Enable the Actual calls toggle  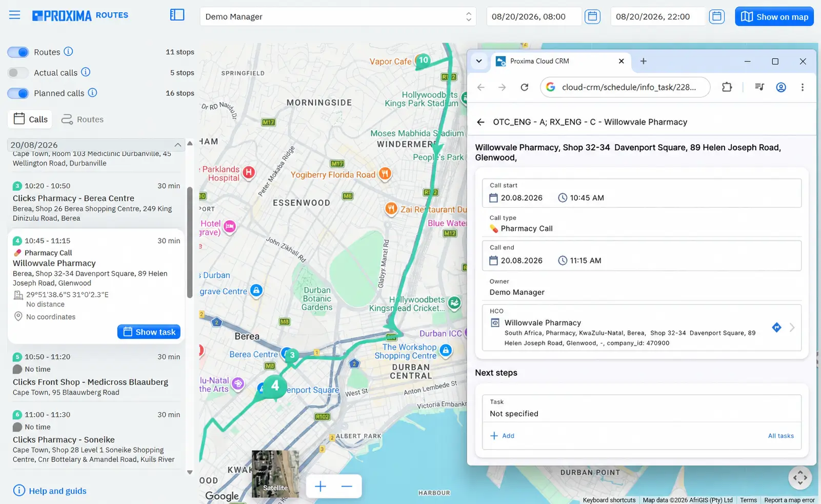[x=18, y=72]
